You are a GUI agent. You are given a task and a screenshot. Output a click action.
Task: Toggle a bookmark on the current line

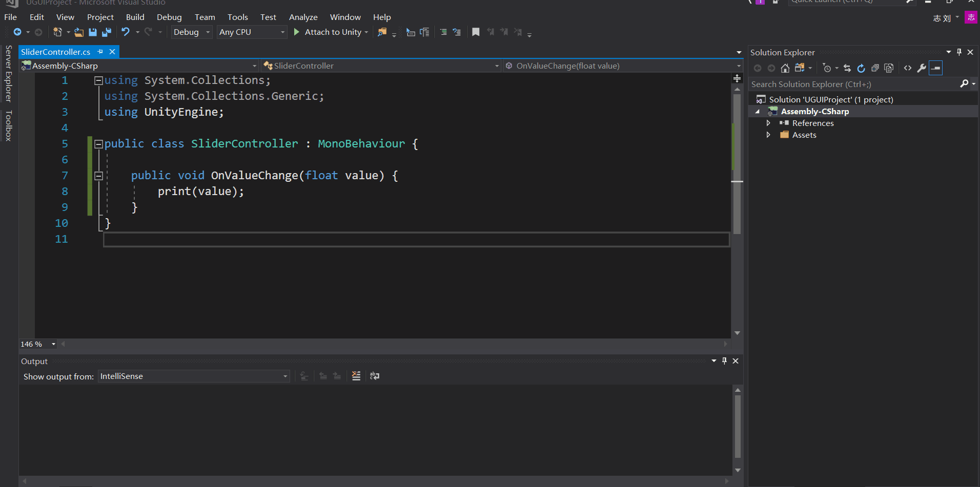coord(476,32)
